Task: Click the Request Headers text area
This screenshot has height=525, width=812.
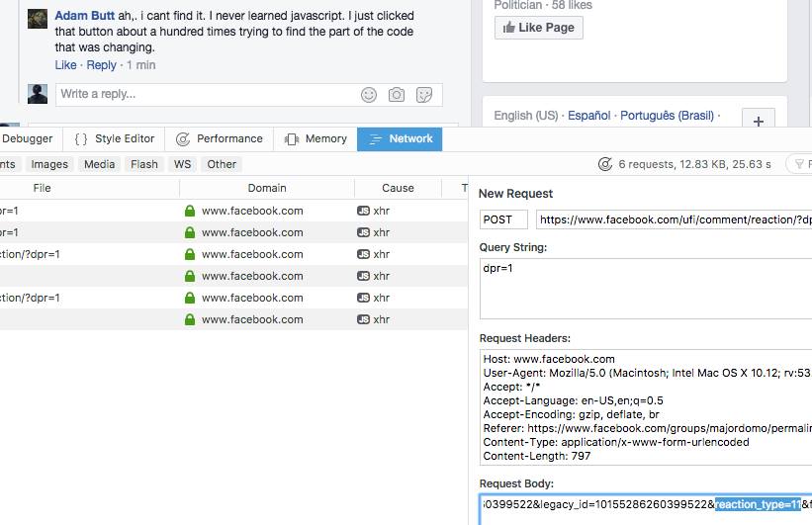Action: pyautogui.click(x=646, y=407)
